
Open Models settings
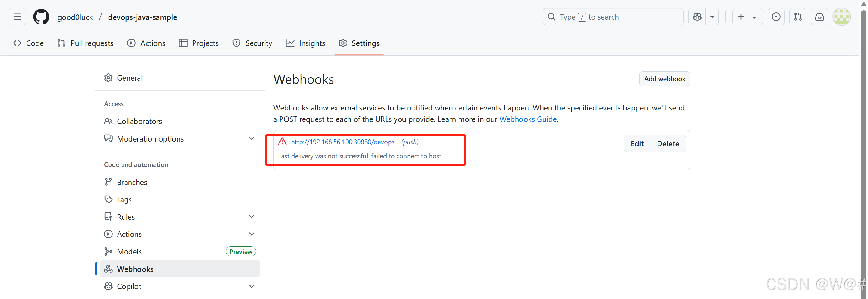click(x=180, y=251)
